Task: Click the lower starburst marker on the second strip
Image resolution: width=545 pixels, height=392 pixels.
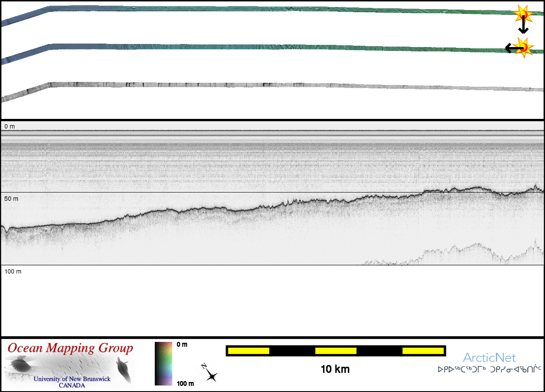Action: click(x=523, y=47)
